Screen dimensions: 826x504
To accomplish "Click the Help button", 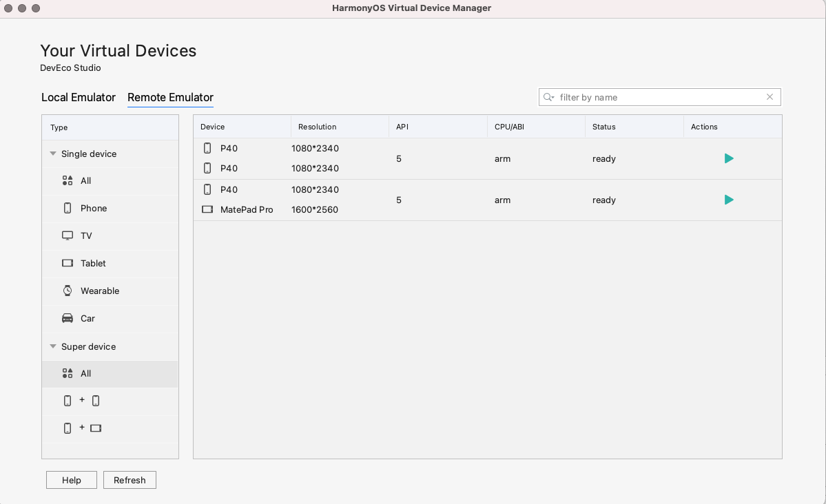I will coord(72,480).
